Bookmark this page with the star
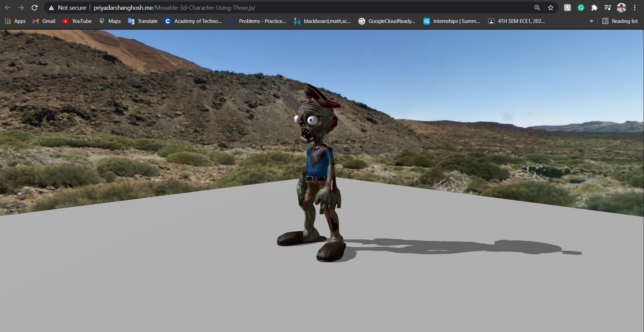 [x=551, y=7]
